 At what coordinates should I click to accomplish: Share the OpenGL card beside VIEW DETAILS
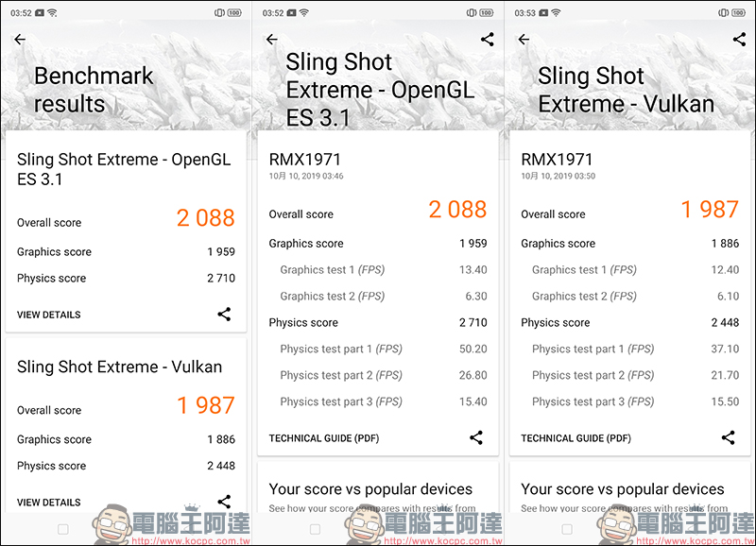pyautogui.click(x=224, y=315)
